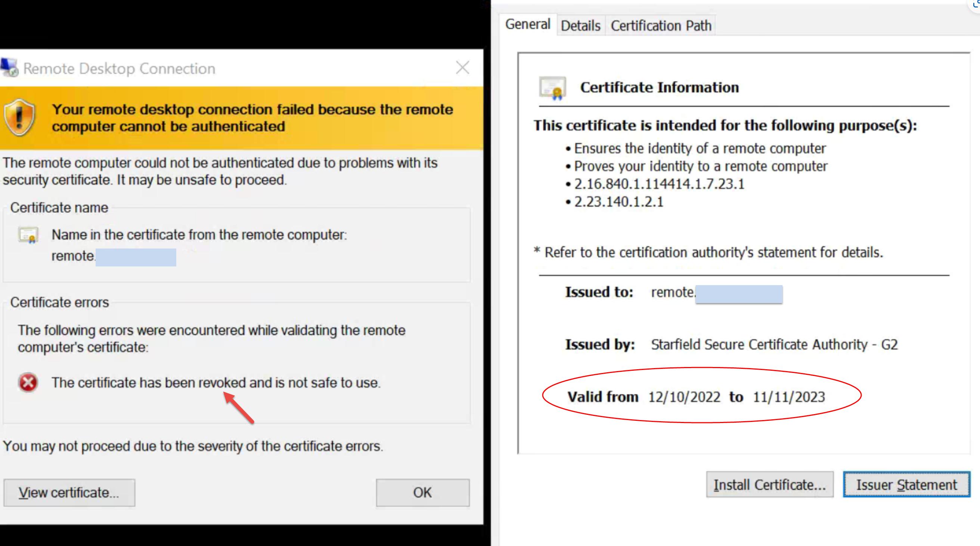
Task: Open the View certificate button
Action: 69,492
